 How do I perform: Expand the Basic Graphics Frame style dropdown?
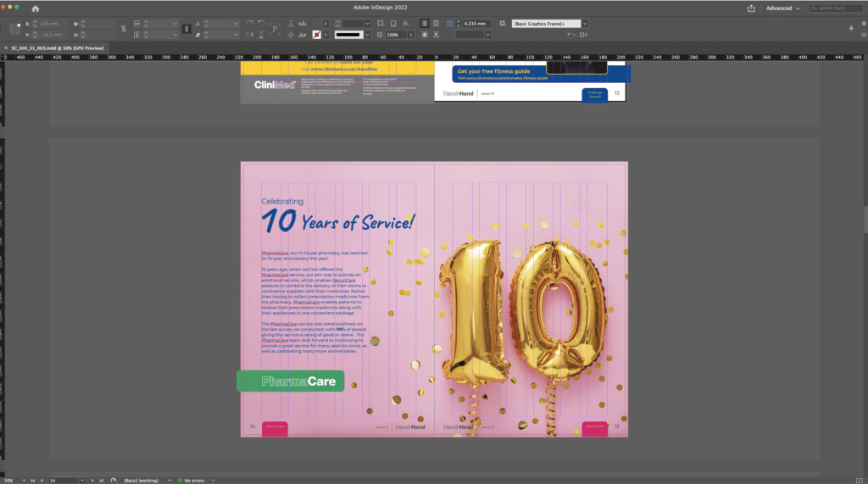[x=585, y=23]
